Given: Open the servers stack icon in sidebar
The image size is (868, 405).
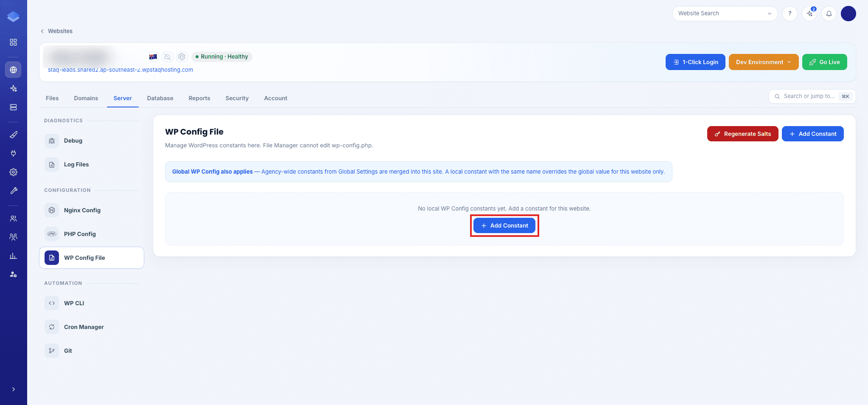Looking at the screenshot, I should [13, 107].
